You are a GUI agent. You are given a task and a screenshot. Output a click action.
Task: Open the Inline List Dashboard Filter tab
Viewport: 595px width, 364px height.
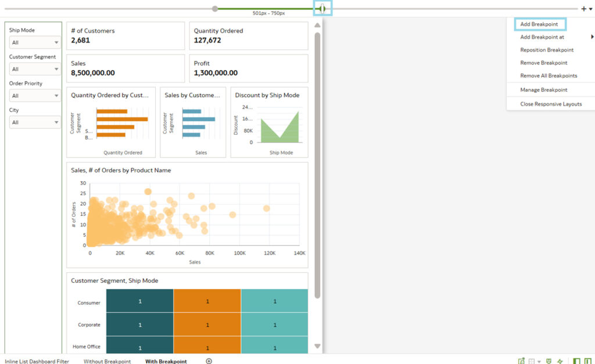point(37,361)
